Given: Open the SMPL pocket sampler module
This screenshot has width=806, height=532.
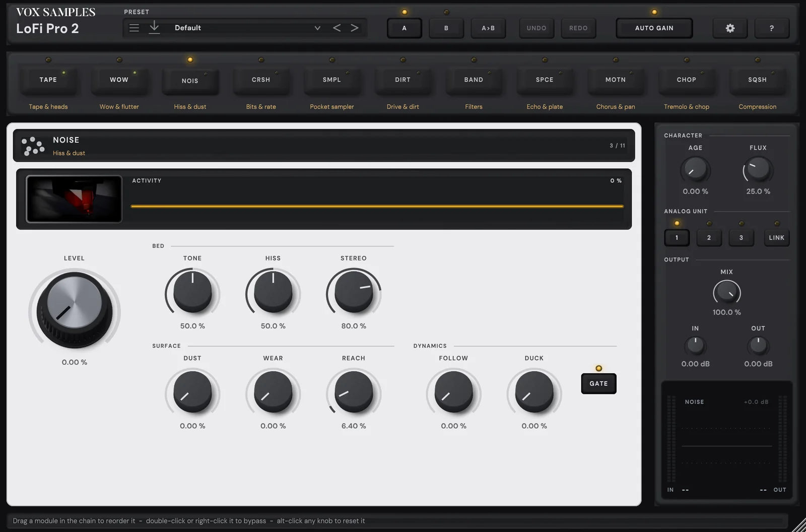Looking at the screenshot, I should (x=332, y=81).
